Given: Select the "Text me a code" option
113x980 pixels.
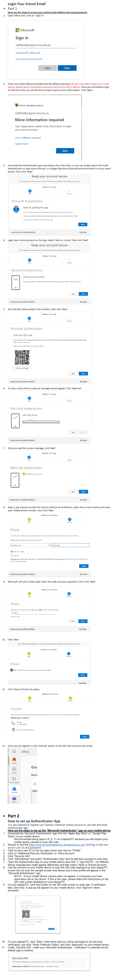Looking at the screenshot, I should (x=12, y=551).
